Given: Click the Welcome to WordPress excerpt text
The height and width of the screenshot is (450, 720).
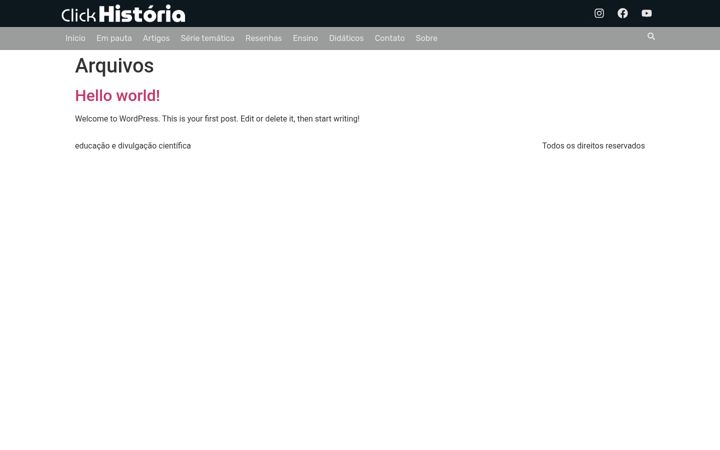Looking at the screenshot, I should pyautogui.click(x=217, y=118).
